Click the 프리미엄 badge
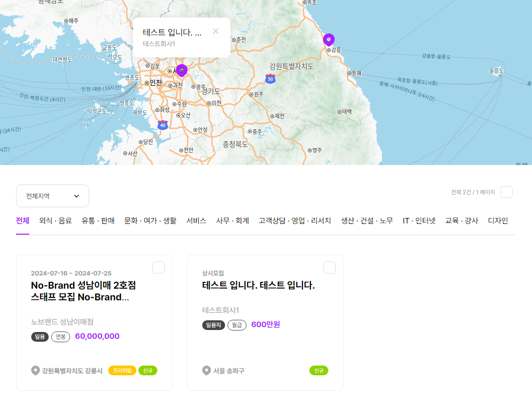The image size is (532, 405). (122, 370)
